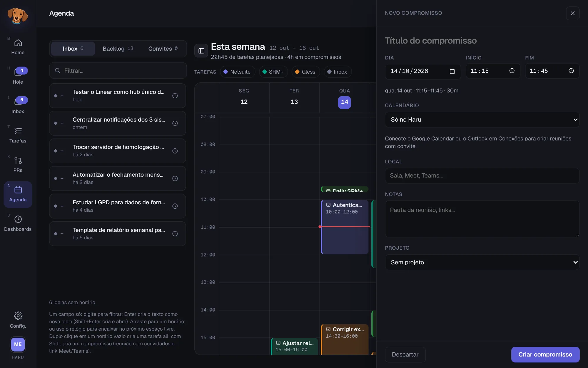The image size is (588, 368).
Task: Click the ME Haru profile avatar
Action: click(18, 344)
